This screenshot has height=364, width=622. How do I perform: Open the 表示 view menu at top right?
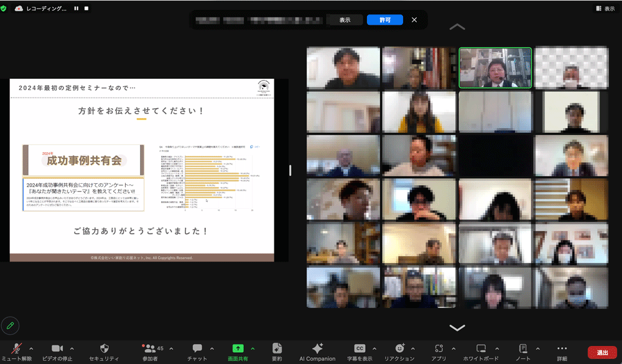point(605,9)
